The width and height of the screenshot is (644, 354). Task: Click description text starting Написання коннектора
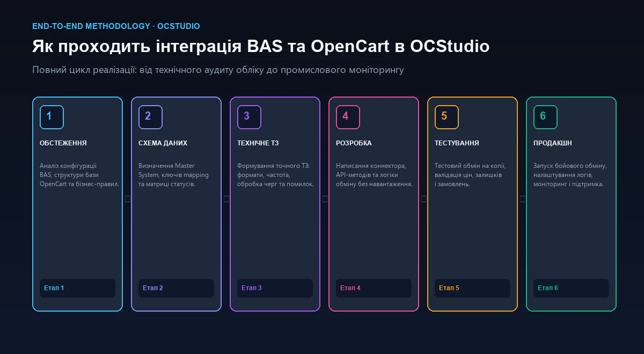coord(374,175)
